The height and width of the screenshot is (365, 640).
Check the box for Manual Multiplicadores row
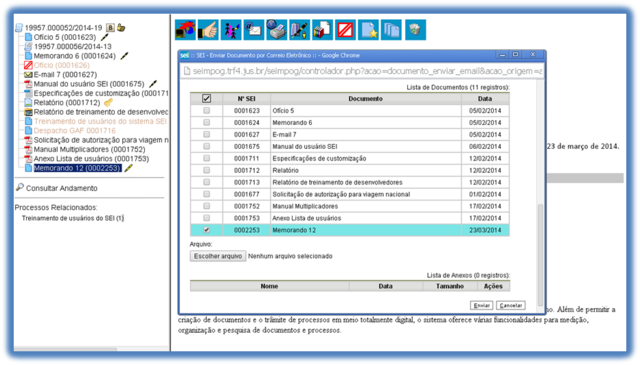tap(207, 206)
